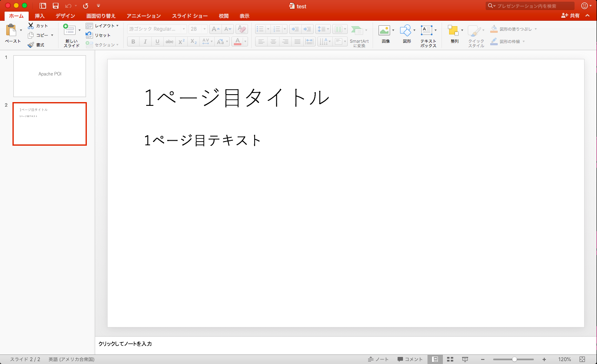Switch to the Insert (挿入) tab

(39, 16)
